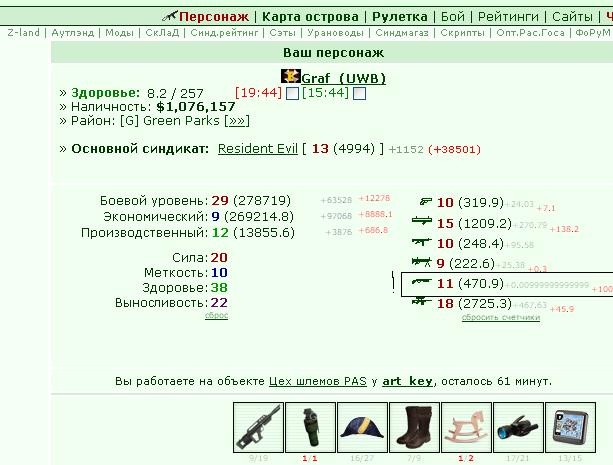613x465 pixels.
Task: Click сбросить счетчики link
Action: pos(501,317)
